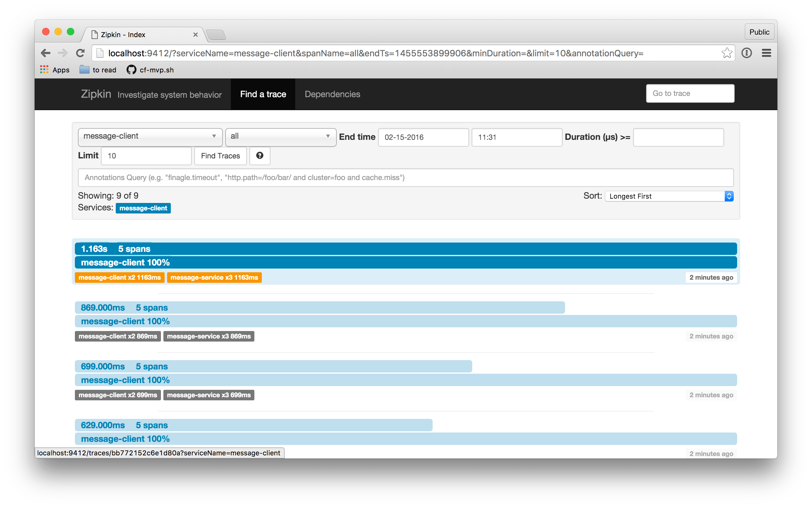This screenshot has width=812, height=508.
Task: Switch to the Dependencies tab
Action: (x=332, y=94)
